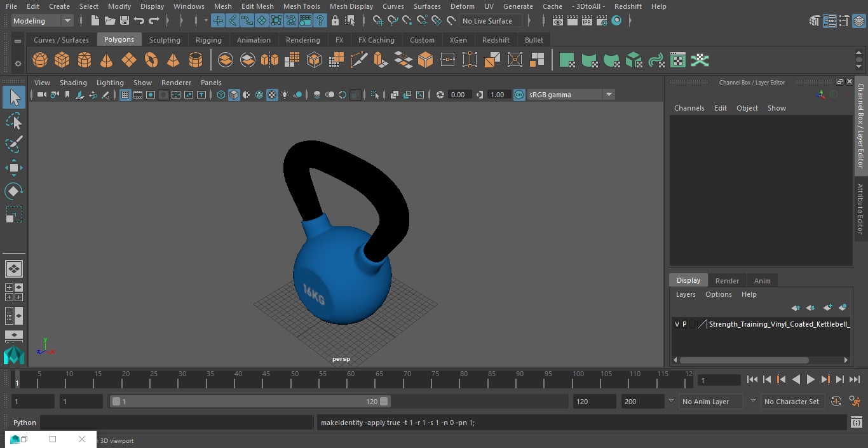Create a polygon pyramid from the shelf
The height and width of the screenshot is (448, 868).
[173, 60]
